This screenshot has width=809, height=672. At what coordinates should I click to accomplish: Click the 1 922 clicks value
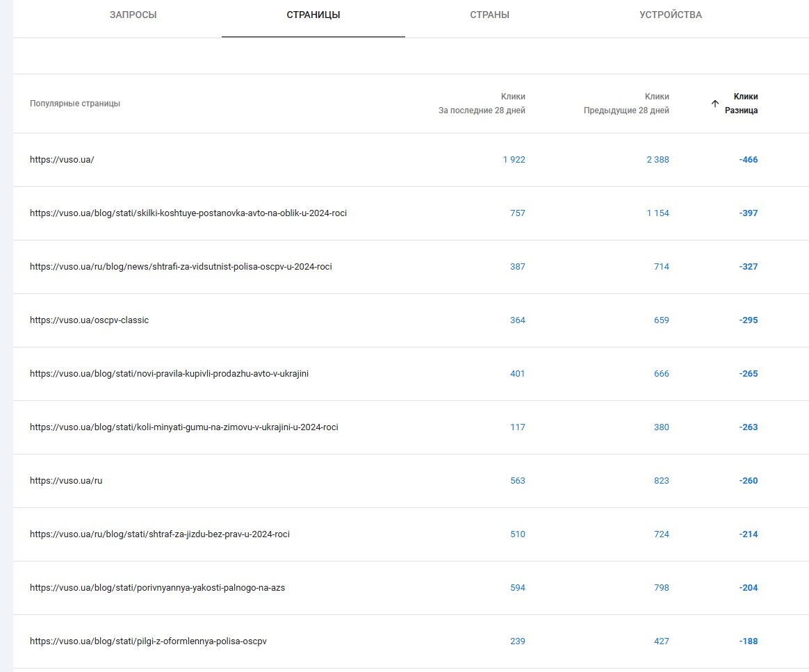514,160
